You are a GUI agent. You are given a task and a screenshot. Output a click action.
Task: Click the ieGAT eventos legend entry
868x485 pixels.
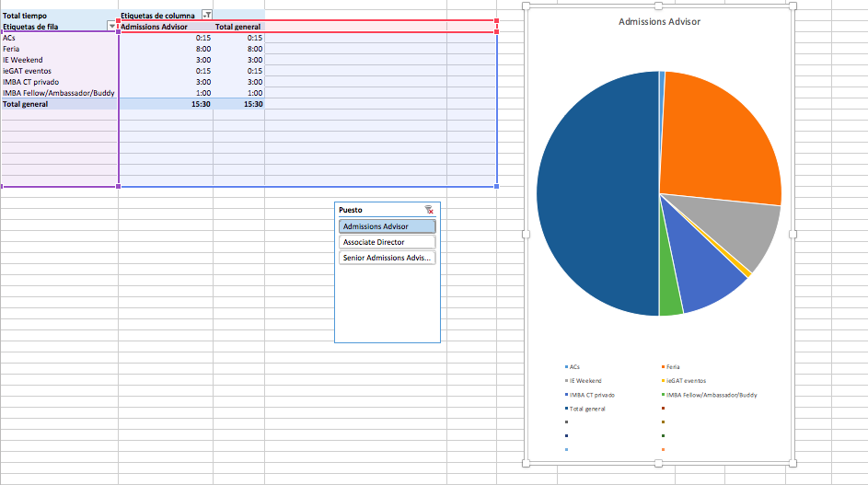(684, 381)
